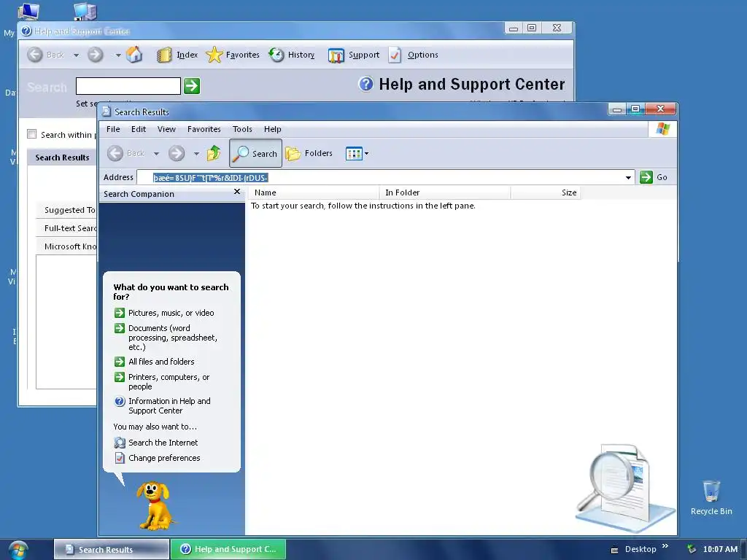Click the animated search dog character
This screenshot has height=560, width=747.
(x=154, y=505)
